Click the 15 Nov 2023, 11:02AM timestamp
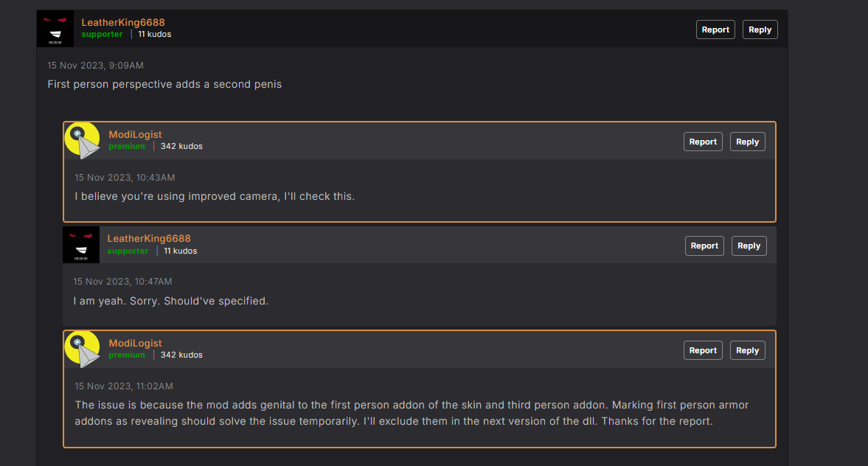 click(x=124, y=386)
